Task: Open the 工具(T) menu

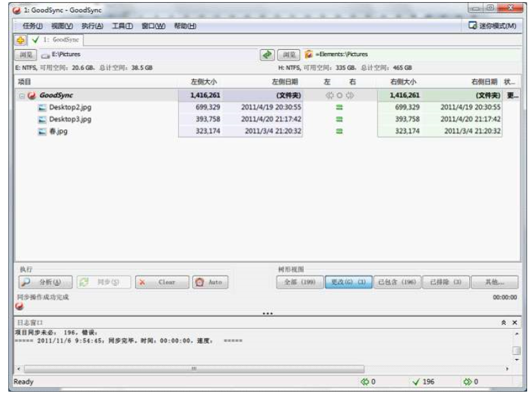Action: pos(123,26)
